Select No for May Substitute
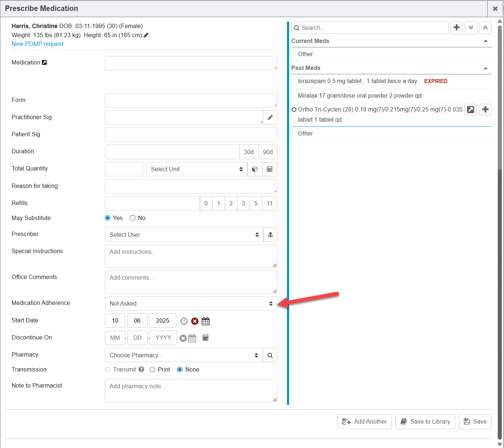The width and height of the screenshot is (504, 448). (x=133, y=218)
